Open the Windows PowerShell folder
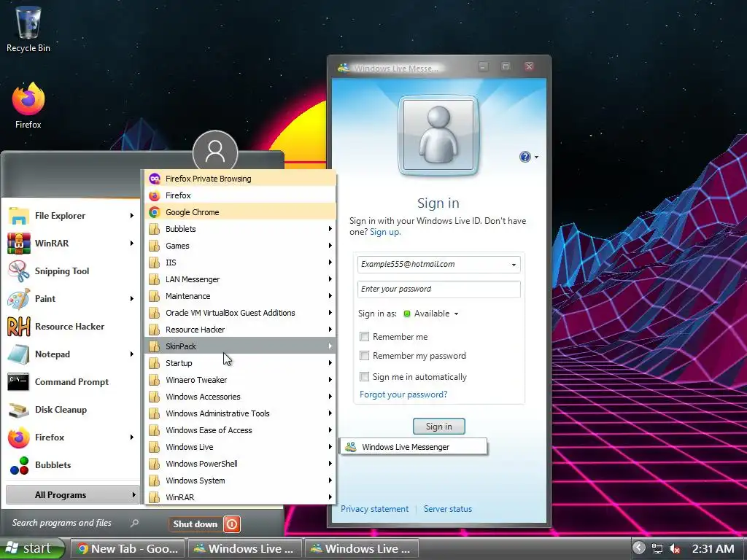 click(x=240, y=464)
